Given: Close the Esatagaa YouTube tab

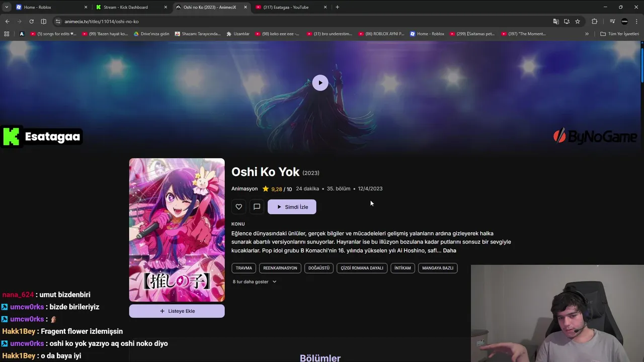Looking at the screenshot, I should [325, 7].
